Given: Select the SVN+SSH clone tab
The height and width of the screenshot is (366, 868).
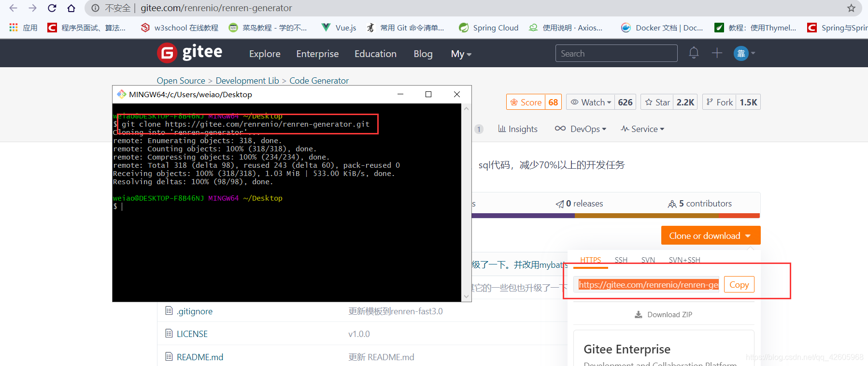Looking at the screenshot, I should [684, 260].
